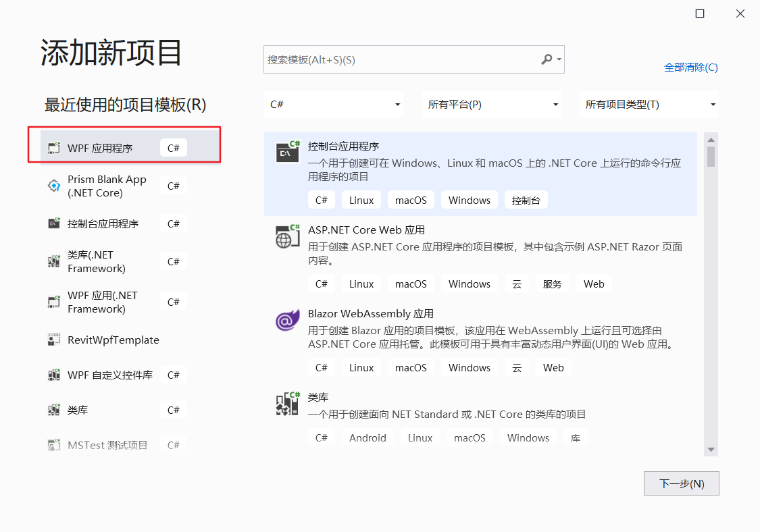Click the magnifier search icon

tap(547, 59)
